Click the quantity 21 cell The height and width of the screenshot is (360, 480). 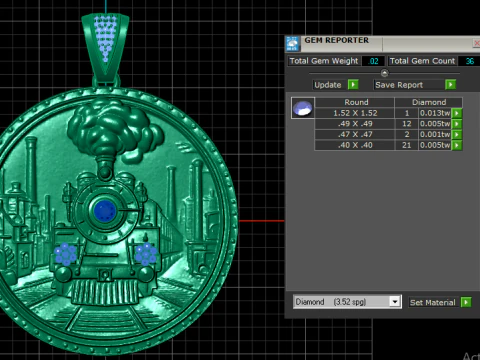pyautogui.click(x=407, y=145)
